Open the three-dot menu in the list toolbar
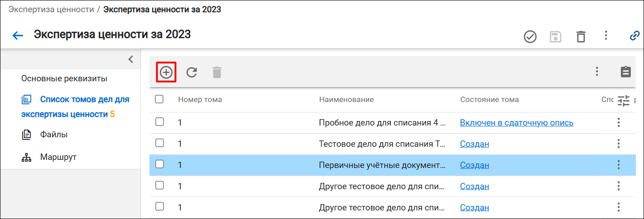 coord(597,71)
